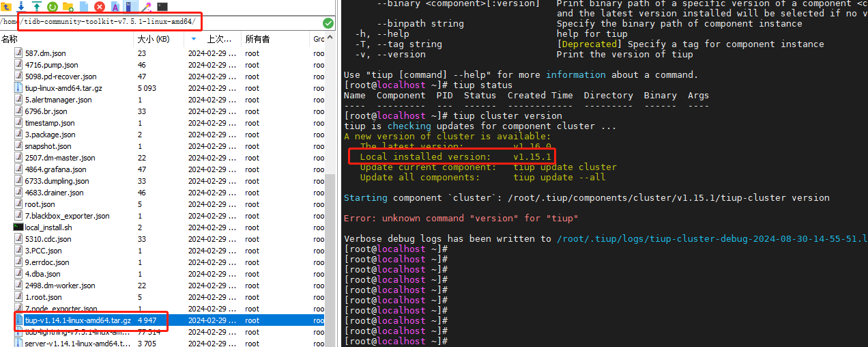Viewport: 868px width, 347px height.
Task: Click 'tiup cluster version' command in terminal
Action: (x=508, y=115)
